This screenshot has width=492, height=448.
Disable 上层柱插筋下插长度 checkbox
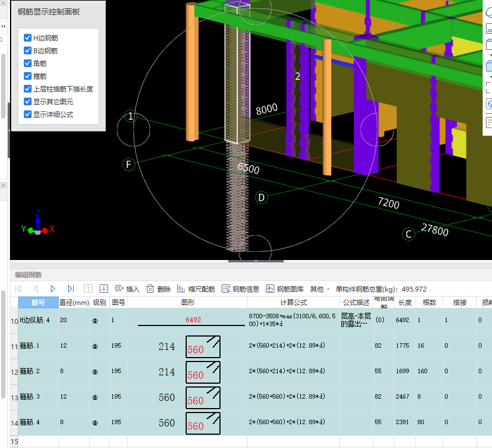pyautogui.click(x=28, y=89)
